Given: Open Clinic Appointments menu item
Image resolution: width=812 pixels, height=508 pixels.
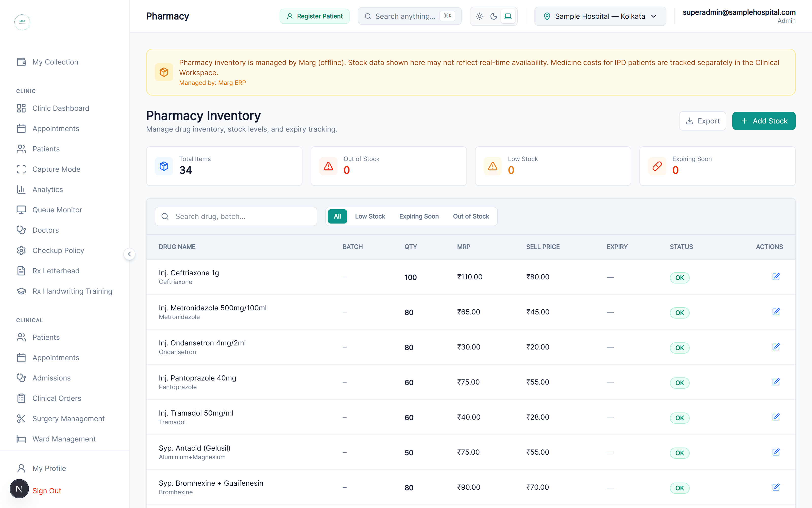Looking at the screenshot, I should (56, 128).
